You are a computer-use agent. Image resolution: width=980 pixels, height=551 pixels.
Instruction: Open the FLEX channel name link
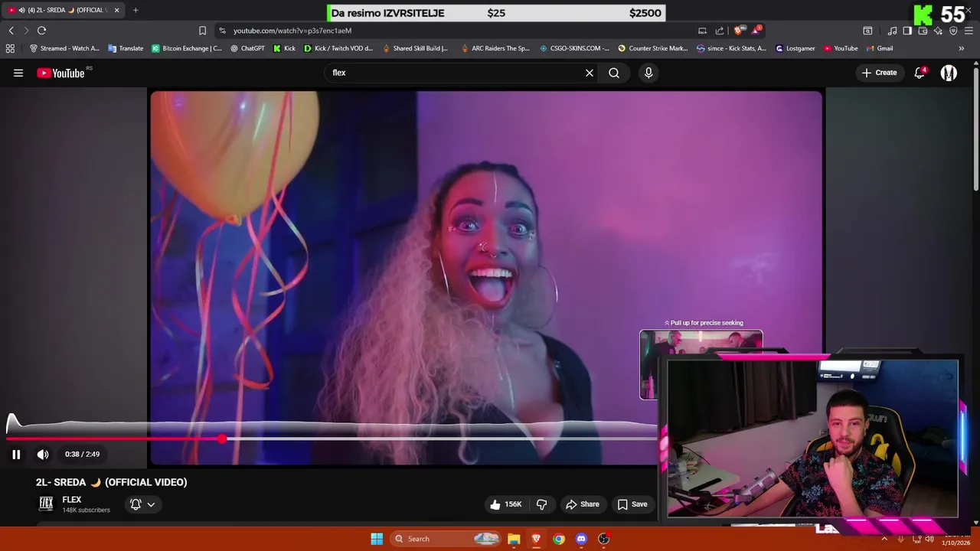(72, 500)
